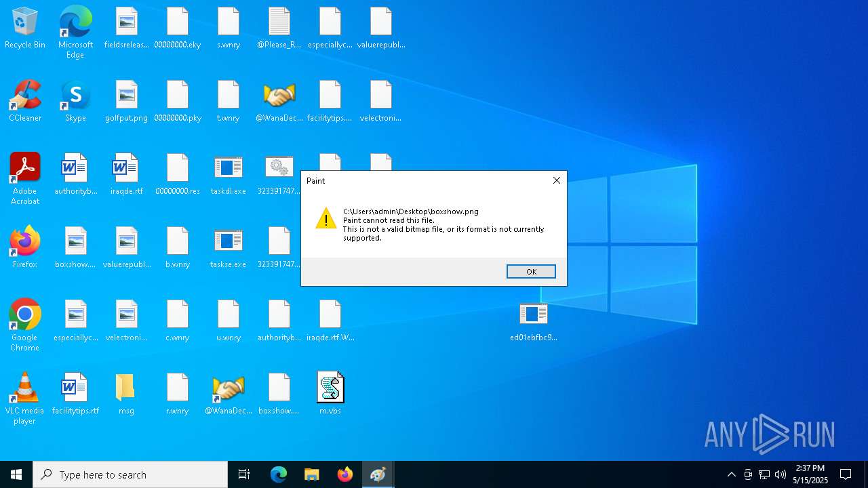Select the iraqde.rtf Word document
The image size is (868, 488).
tap(127, 175)
